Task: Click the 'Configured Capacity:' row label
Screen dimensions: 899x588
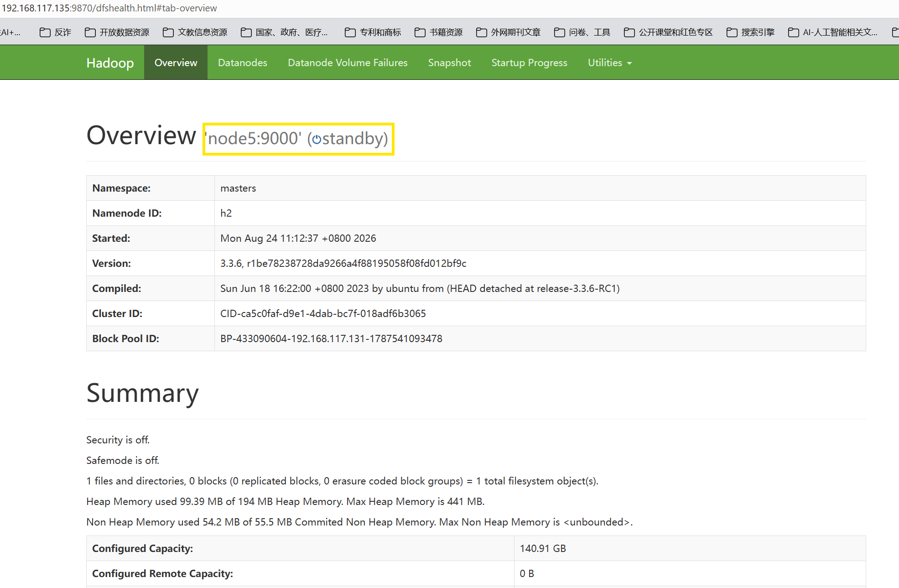Action: (143, 548)
